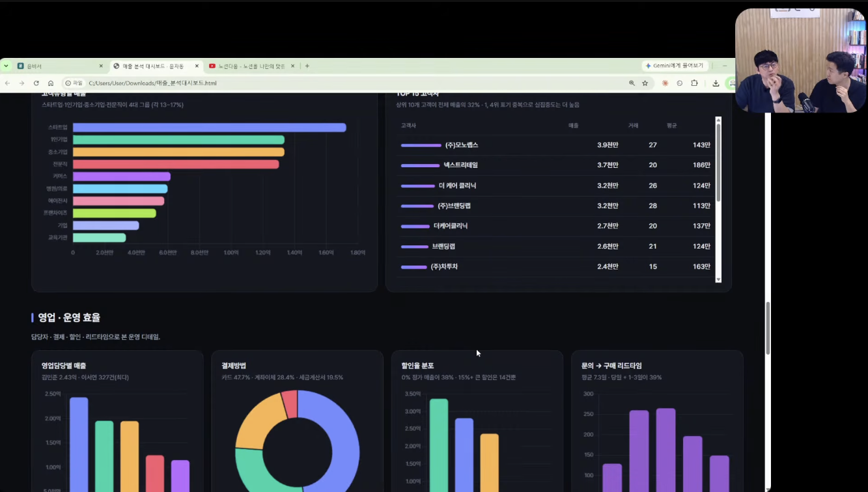Select the green 1인기업 bar
Image resolution: width=868 pixels, height=492 pixels.
(x=178, y=140)
